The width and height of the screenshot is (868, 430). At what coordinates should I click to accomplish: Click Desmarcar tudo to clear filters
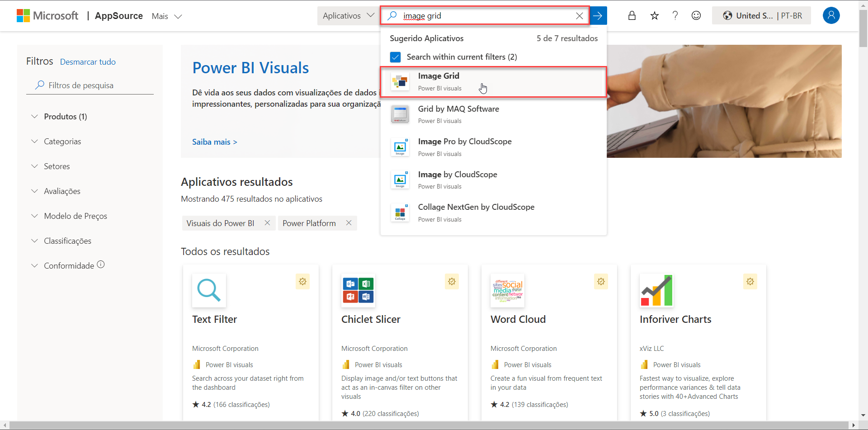click(x=88, y=62)
